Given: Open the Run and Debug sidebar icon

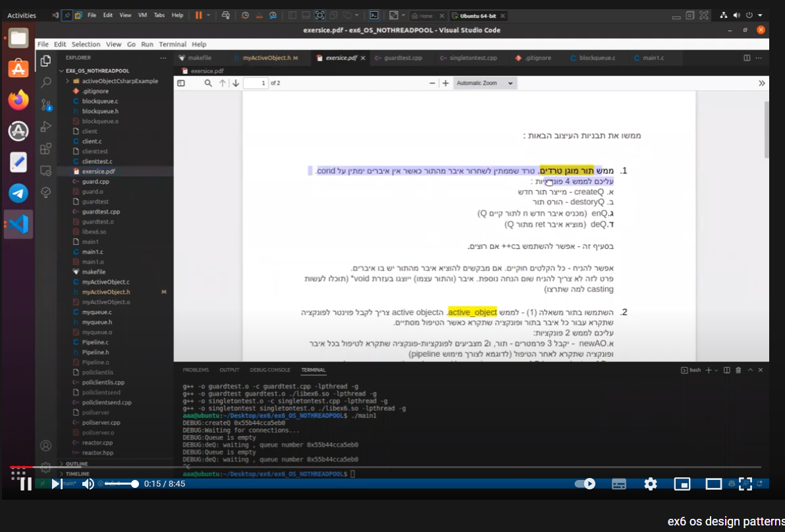Looking at the screenshot, I should (x=47, y=126).
